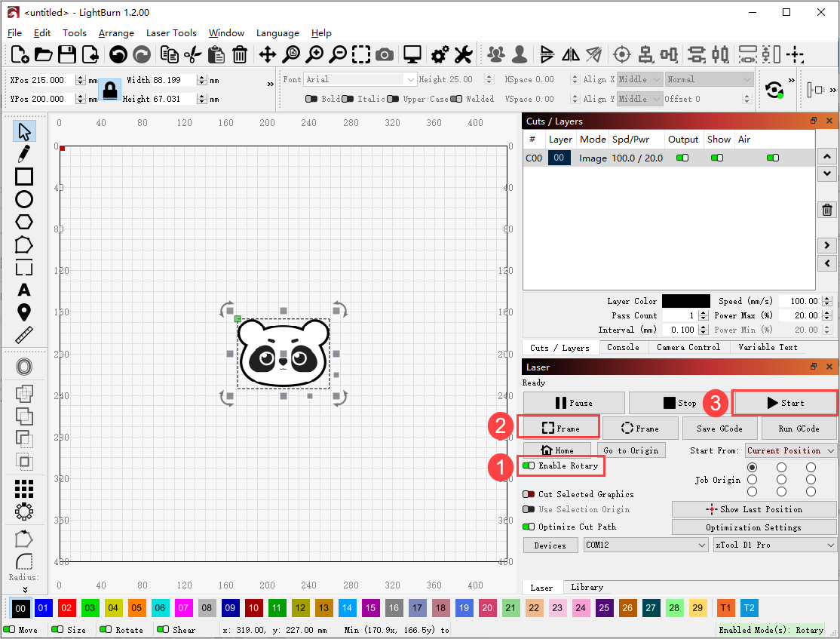Select the Draw Lines pencil tool
The width and height of the screenshot is (840, 639).
click(x=23, y=154)
